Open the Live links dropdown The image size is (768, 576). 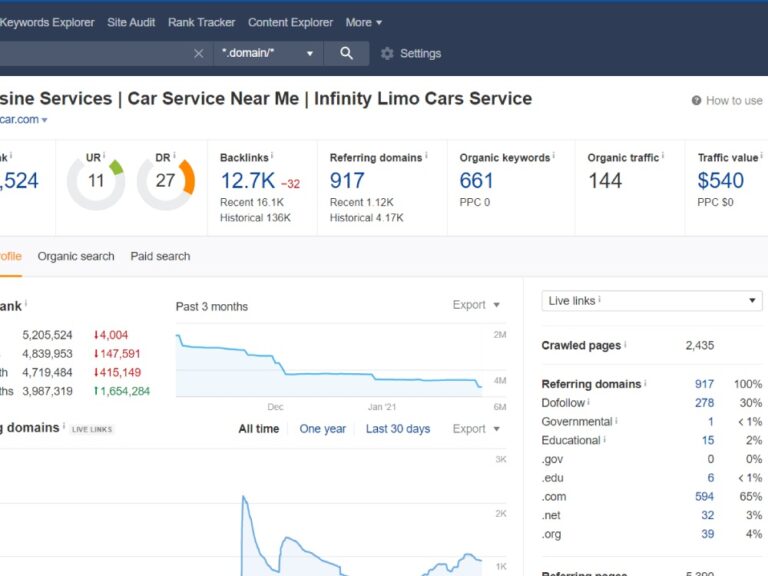[x=652, y=301]
